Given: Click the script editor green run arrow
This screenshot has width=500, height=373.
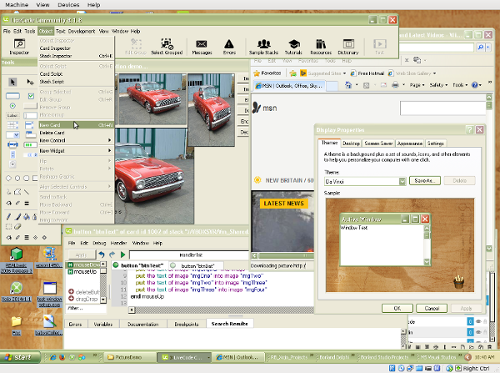Looking at the screenshot, I should point(123,255).
